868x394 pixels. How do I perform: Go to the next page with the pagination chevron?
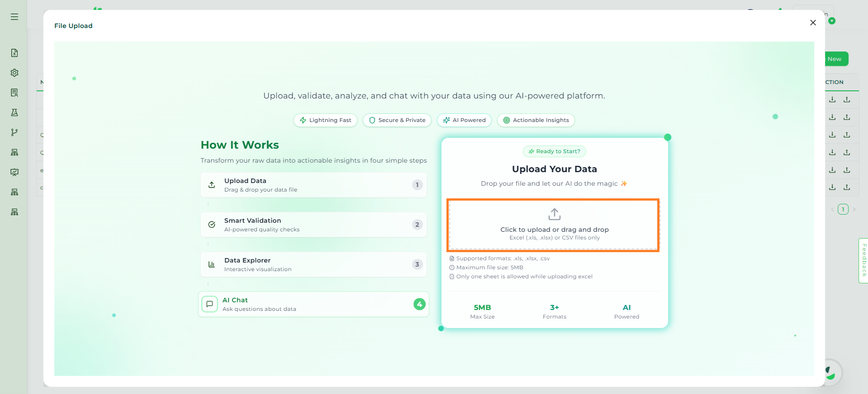pyautogui.click(x=854, y=209)
